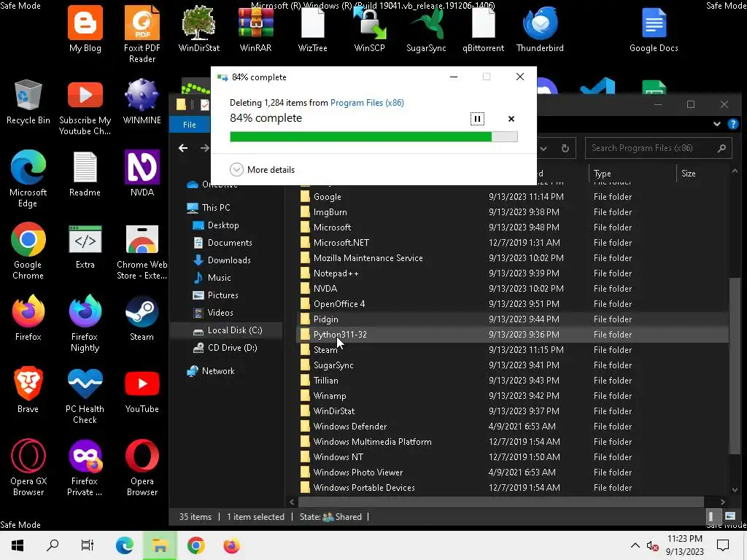
Task: Open Videos in navigation pane
Action: tap(220, 313)
